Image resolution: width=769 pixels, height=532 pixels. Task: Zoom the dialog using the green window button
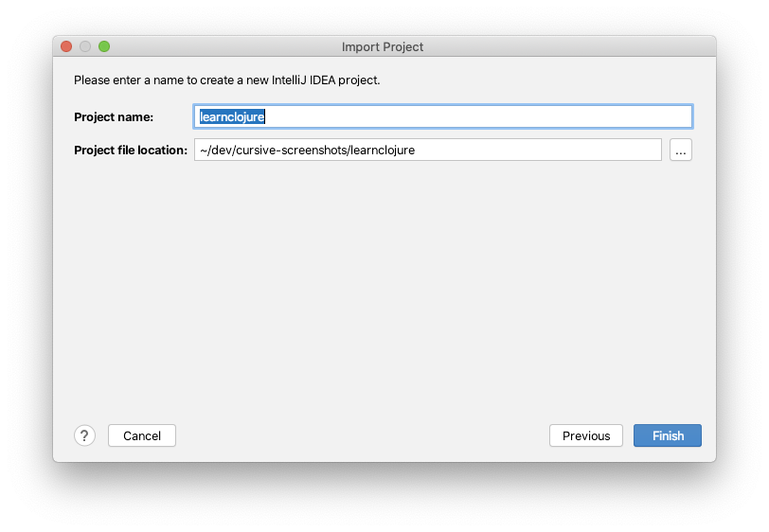104,46
